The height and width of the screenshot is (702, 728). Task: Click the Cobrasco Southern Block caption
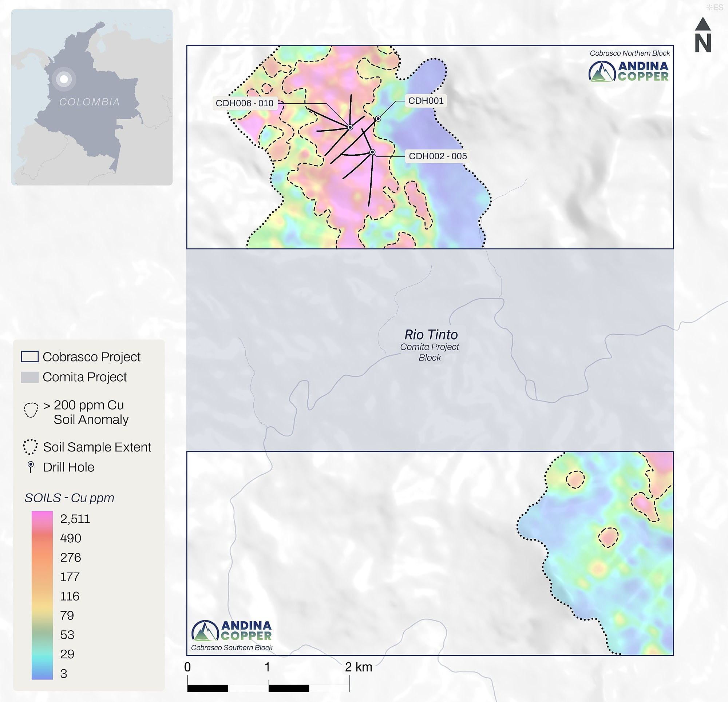tap(232, 647)
